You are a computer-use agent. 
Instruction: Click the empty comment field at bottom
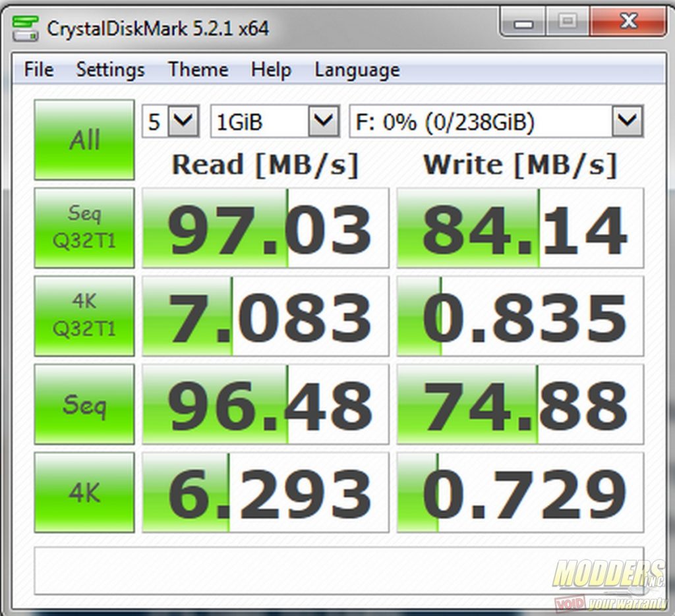[339, 571]
